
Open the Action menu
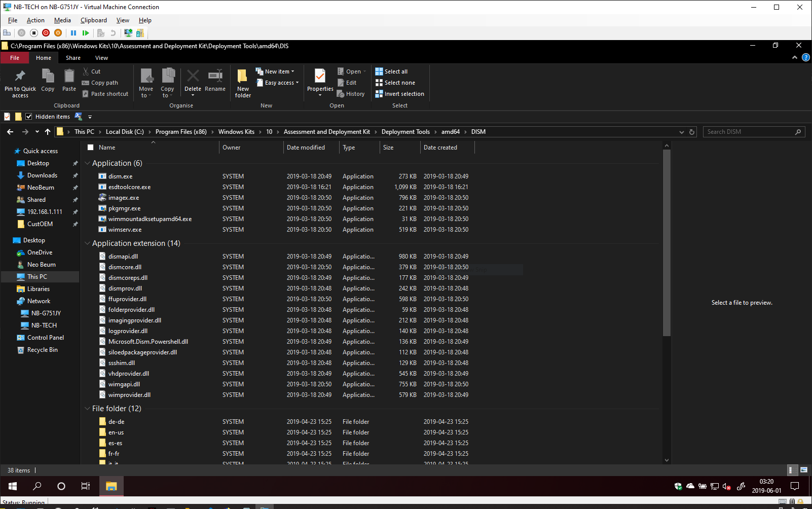[35, 20]
